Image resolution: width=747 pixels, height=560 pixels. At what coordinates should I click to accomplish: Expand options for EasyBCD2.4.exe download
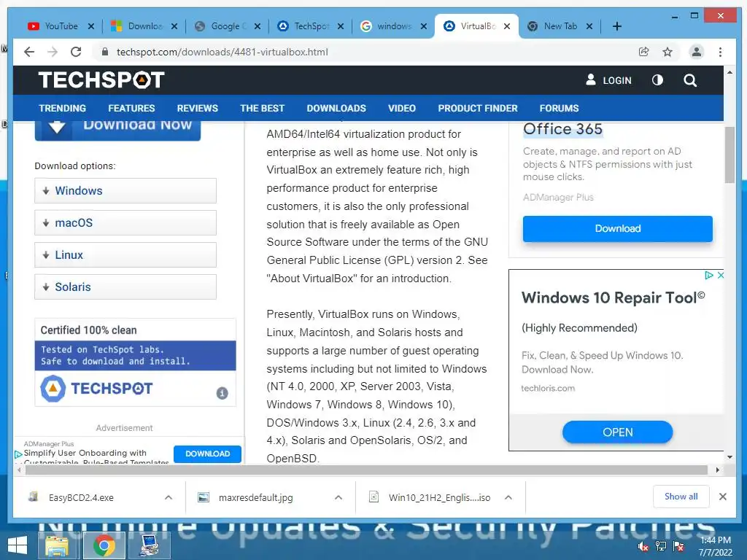169,497
